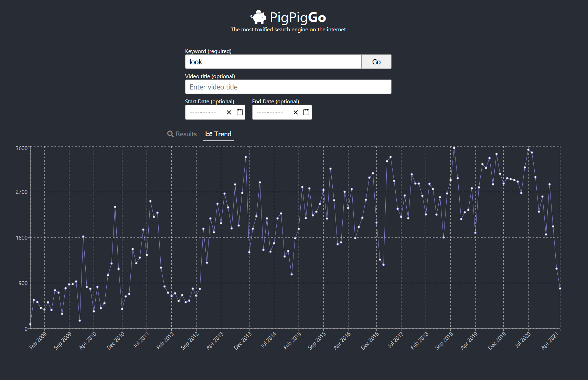Focus the Keyword input containing 'look'
The height and width of the screenshot is (380, 588).
tap(273, 62)
